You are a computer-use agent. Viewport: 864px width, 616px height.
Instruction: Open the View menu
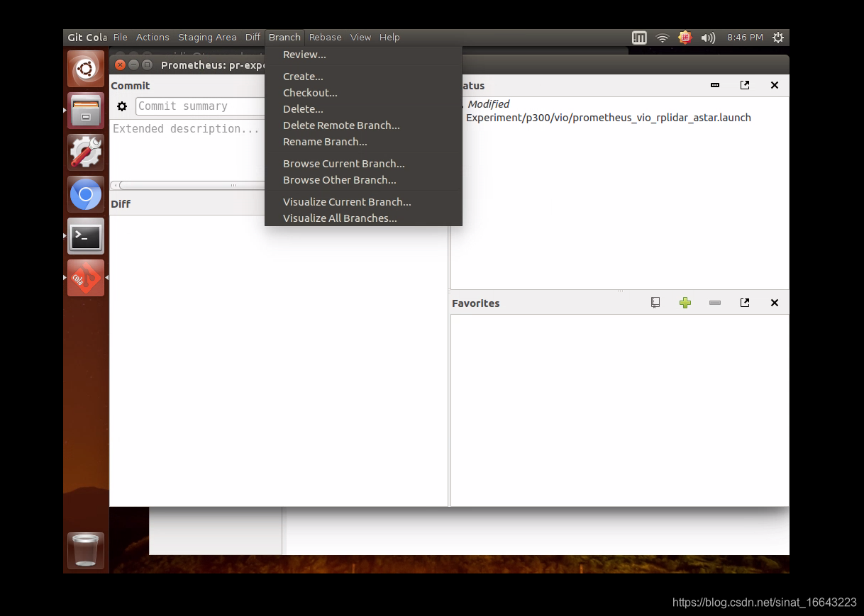tap(360, 38)
